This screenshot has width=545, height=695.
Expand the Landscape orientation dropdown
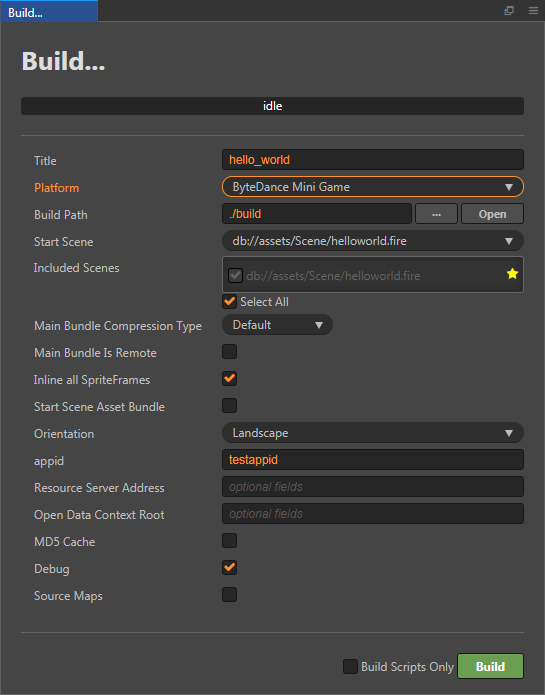point(373,433)
